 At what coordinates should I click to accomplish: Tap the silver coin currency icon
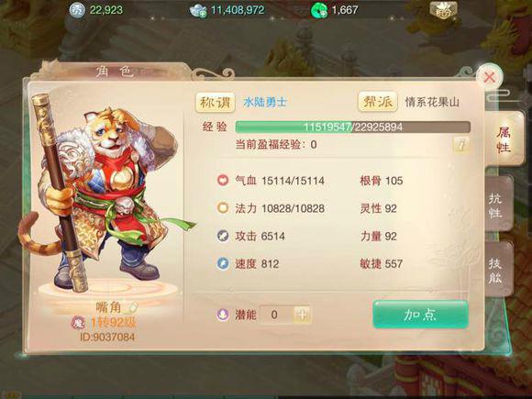[77, 10]
